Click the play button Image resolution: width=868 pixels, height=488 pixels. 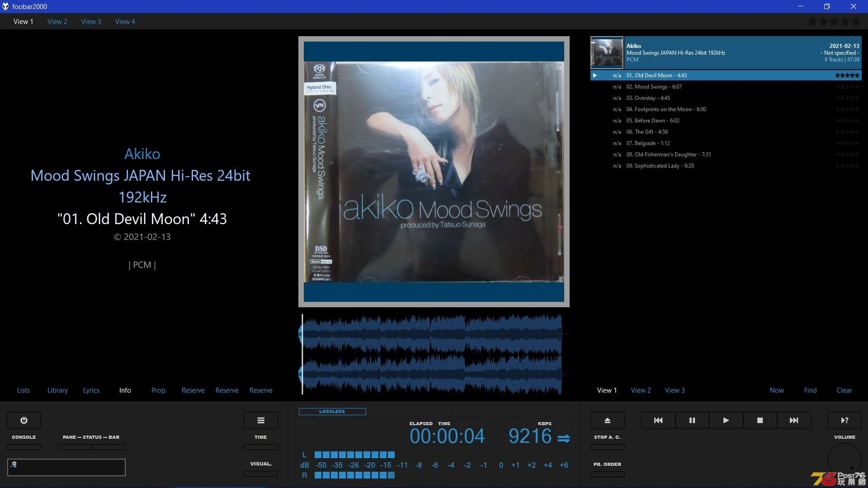tap(726, 420)
